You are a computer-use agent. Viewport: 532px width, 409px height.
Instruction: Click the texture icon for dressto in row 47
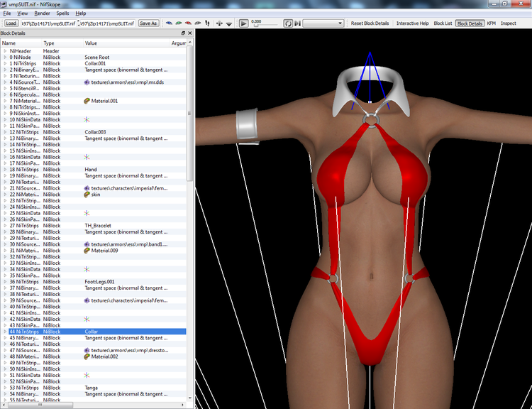(x=87, y=350)
